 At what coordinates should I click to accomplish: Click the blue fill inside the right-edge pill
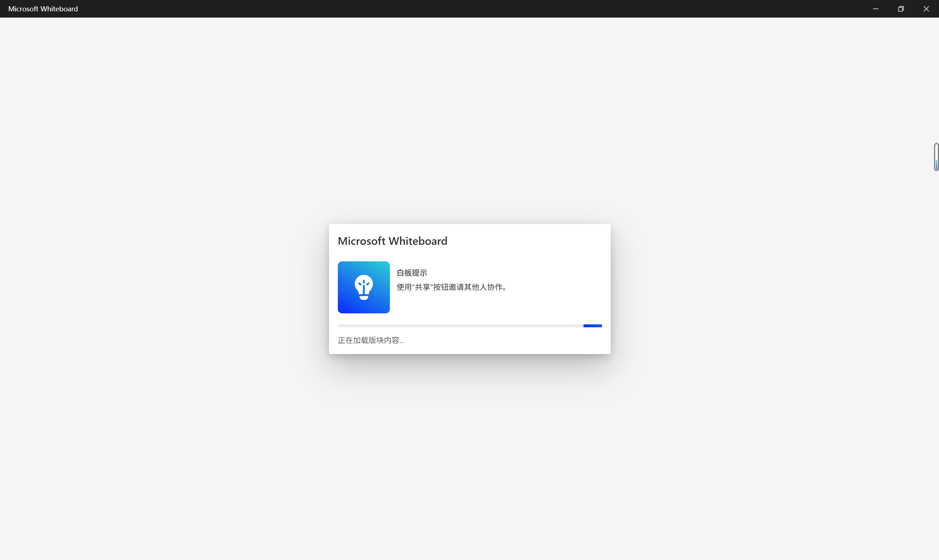937,165
